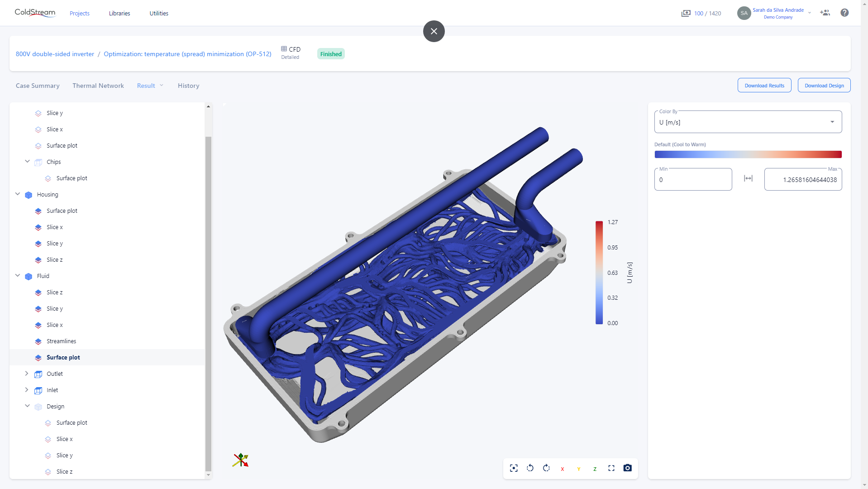Click the Cool to Warm color gradient bar

click(748, 154)
